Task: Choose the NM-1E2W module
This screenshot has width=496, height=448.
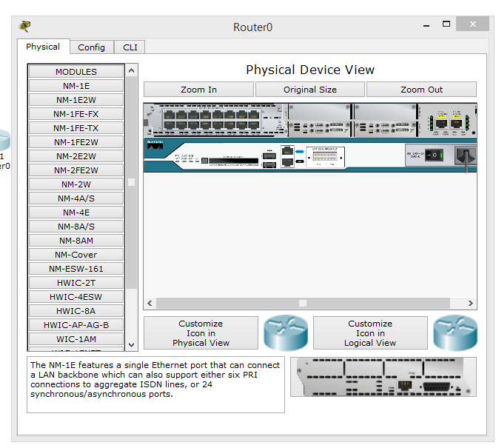Action: pos(76,100)
